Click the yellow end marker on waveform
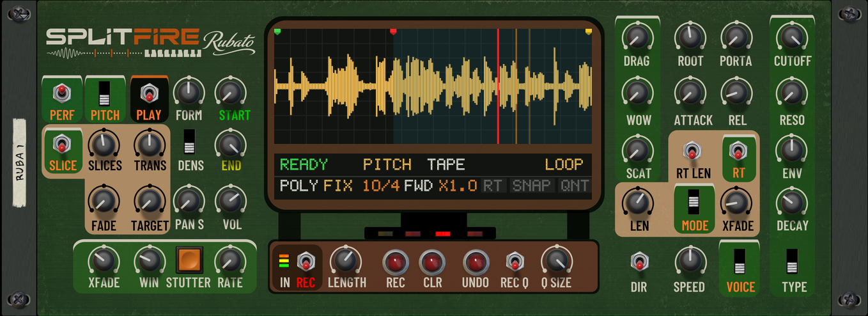This screenshot has width=868, height=316. pyautogui.click(x=589, y=31)
